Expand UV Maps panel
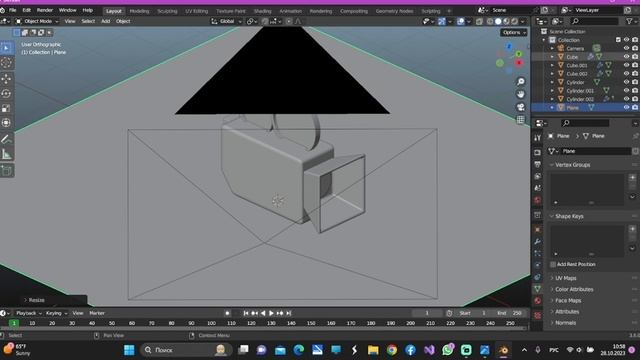 point(565,278)
